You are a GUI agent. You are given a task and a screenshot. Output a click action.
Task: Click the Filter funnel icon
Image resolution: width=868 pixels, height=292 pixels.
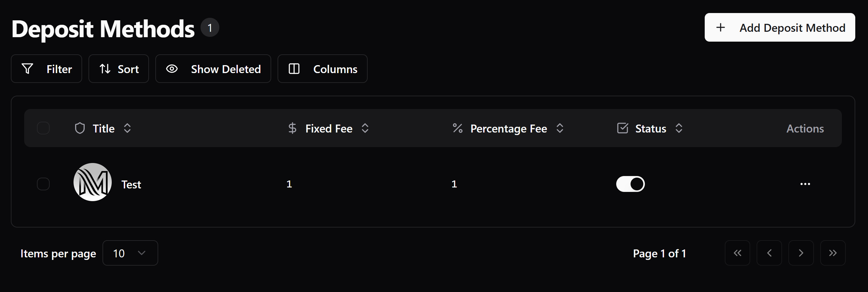(27, 69)
